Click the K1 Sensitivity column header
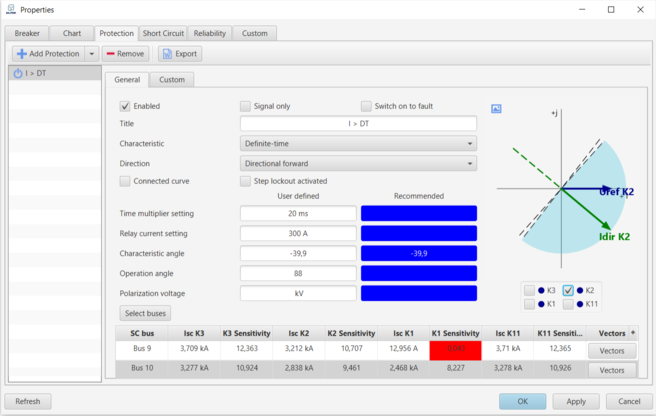This screenshot has width=656, height=416. (x=456, y=334)
